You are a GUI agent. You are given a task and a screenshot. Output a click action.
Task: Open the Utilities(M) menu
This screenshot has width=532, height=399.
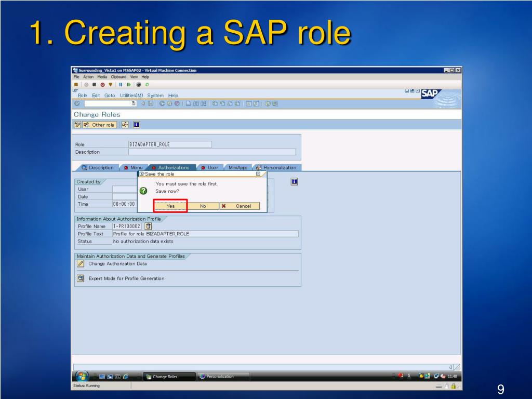pyautogui.click(x=131, y=96)
